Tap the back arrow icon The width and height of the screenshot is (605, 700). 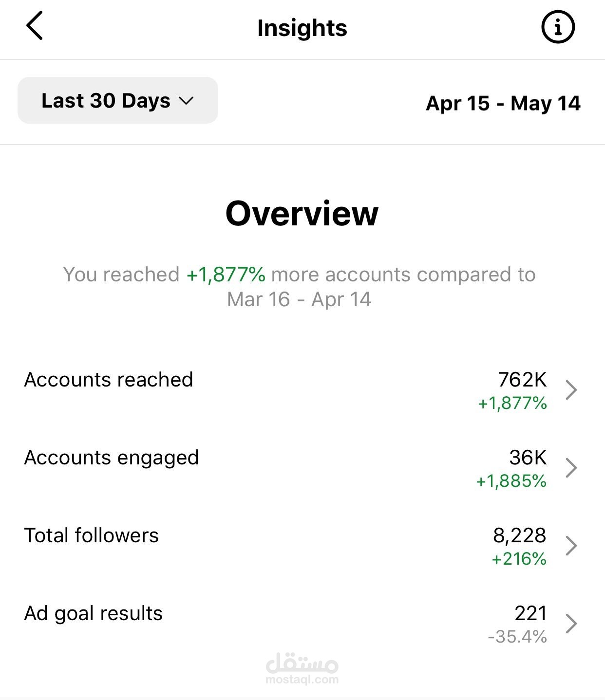(35, 26)
